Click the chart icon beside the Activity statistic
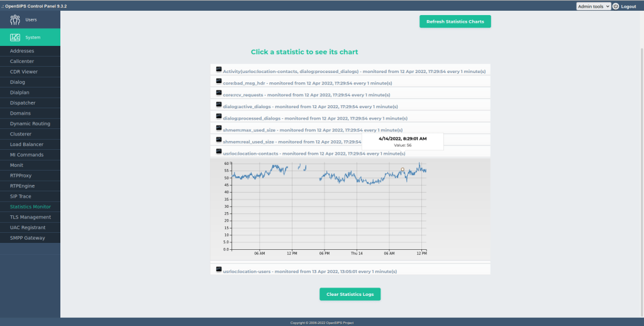The image size is (644, 326). click(x=219, y=69)
